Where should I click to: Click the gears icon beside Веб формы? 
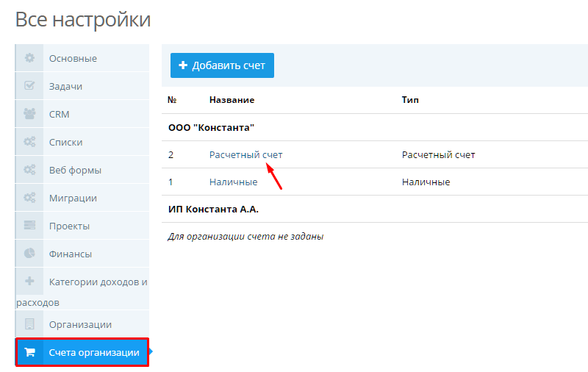29,170
